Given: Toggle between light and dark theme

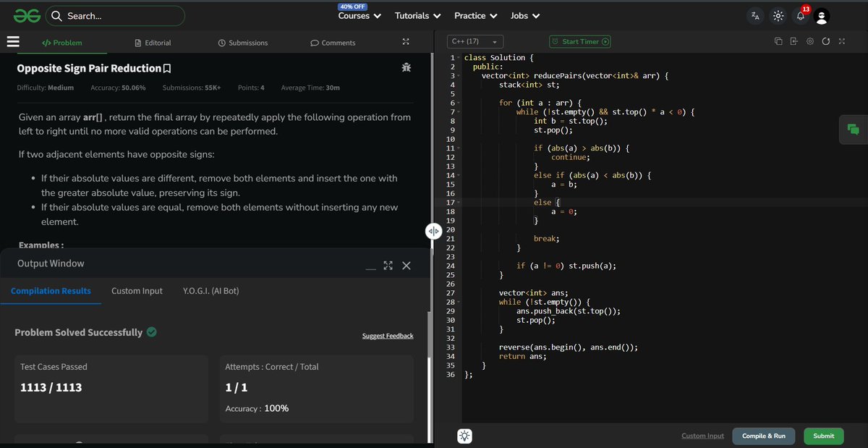Looking at the screenshot, I should click(778, 15).
